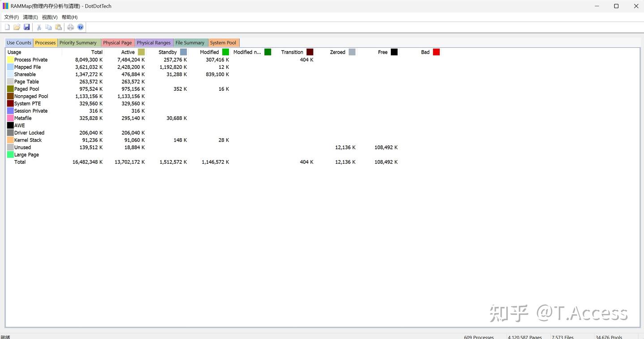Click the Active column color swatch
The height and width of the screenshot is (339, 644).
coord(141,52)
